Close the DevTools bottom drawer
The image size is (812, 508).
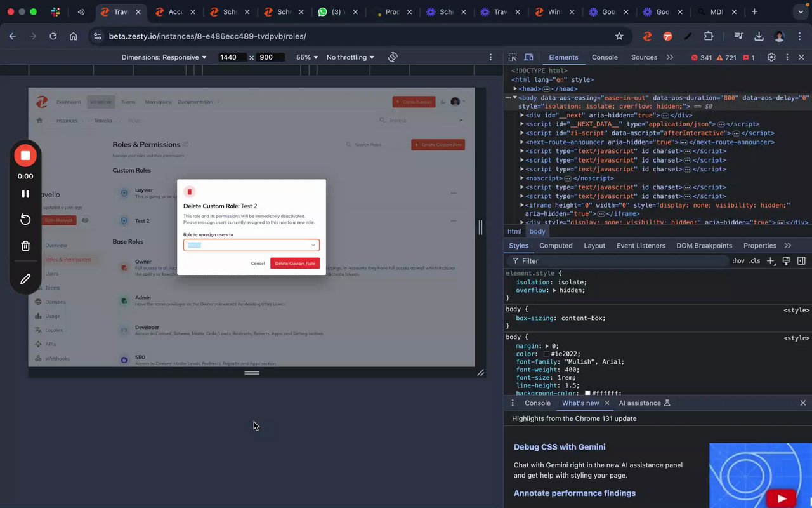[803, 403]
